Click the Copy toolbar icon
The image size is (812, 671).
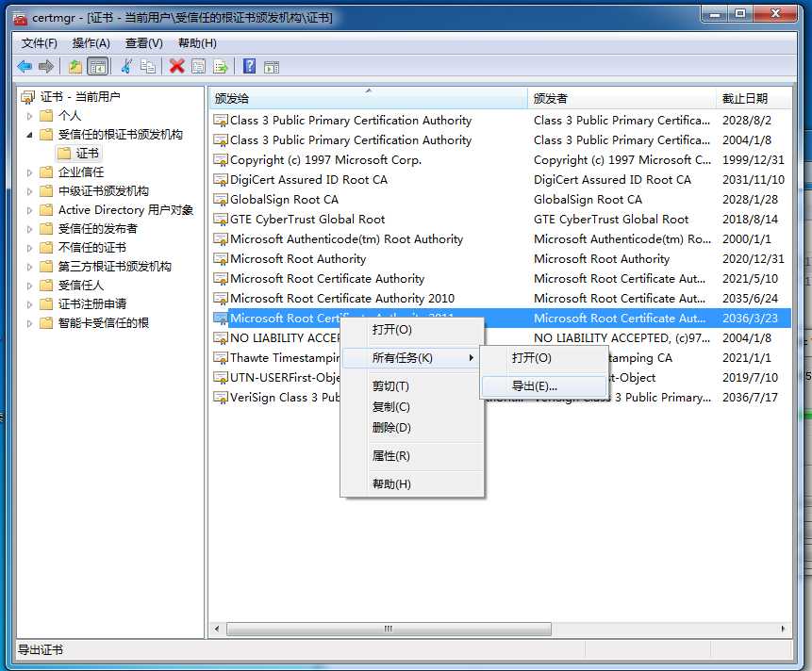[147, 66]
